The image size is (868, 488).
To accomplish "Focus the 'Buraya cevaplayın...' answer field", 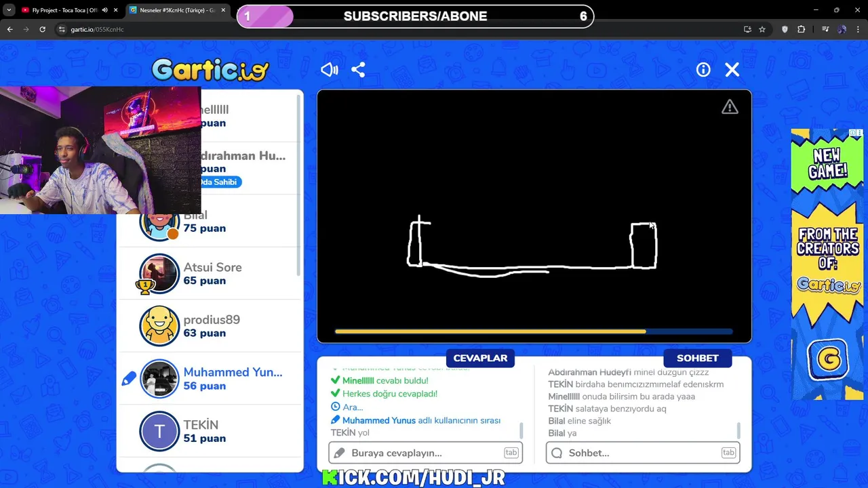I will point(425,453).
